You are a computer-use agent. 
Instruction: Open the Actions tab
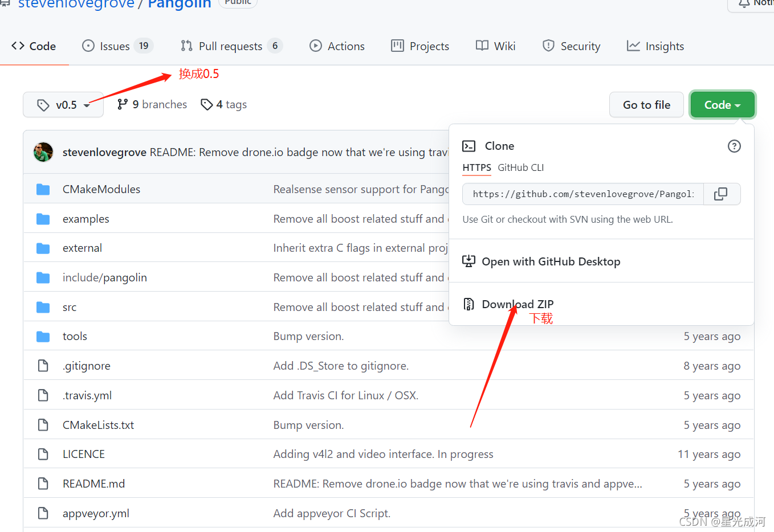[337, 46]
